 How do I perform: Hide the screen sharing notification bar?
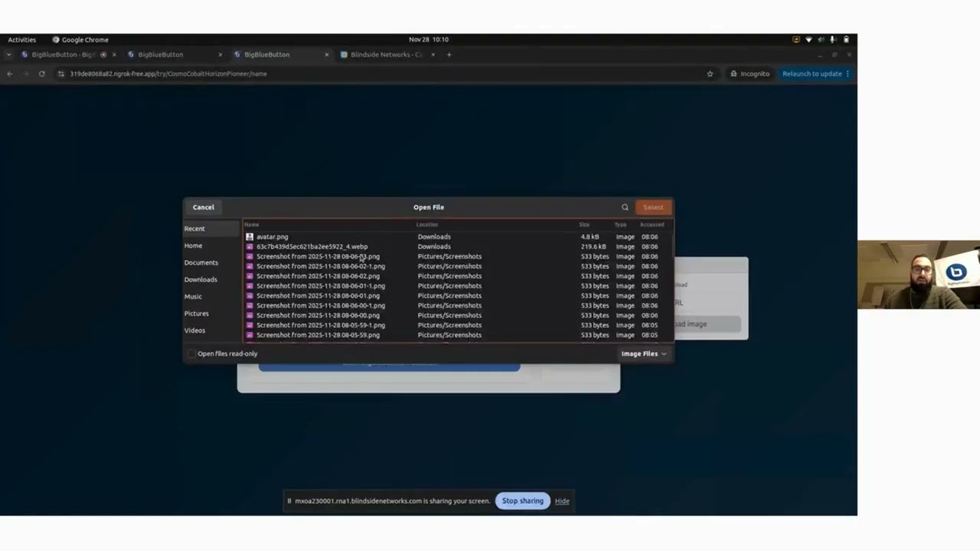[562, 500]
